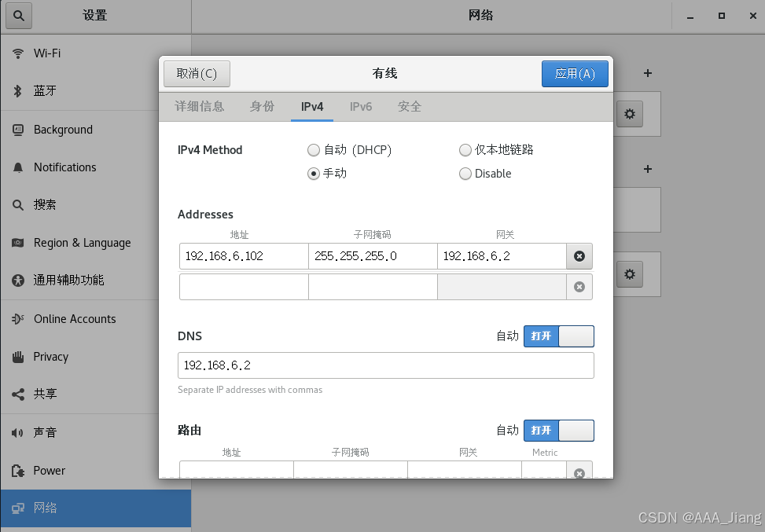The image size is (765, 532).
Task: Minimize the settings window
Action: (x=690, y=16)
